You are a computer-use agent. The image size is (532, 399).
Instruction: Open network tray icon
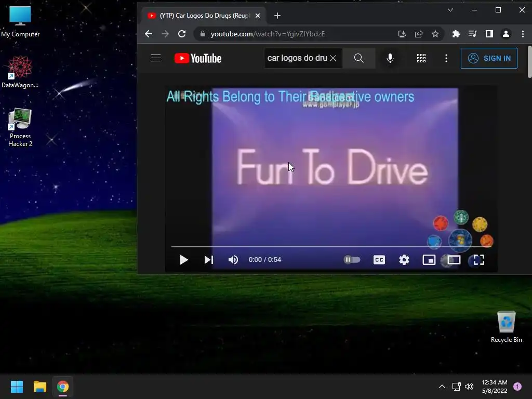coord(457,387)
